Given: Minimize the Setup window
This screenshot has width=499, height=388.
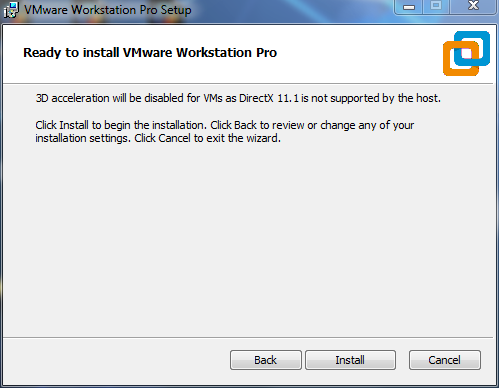Looking at the screenshot, I should click(409, 7).
